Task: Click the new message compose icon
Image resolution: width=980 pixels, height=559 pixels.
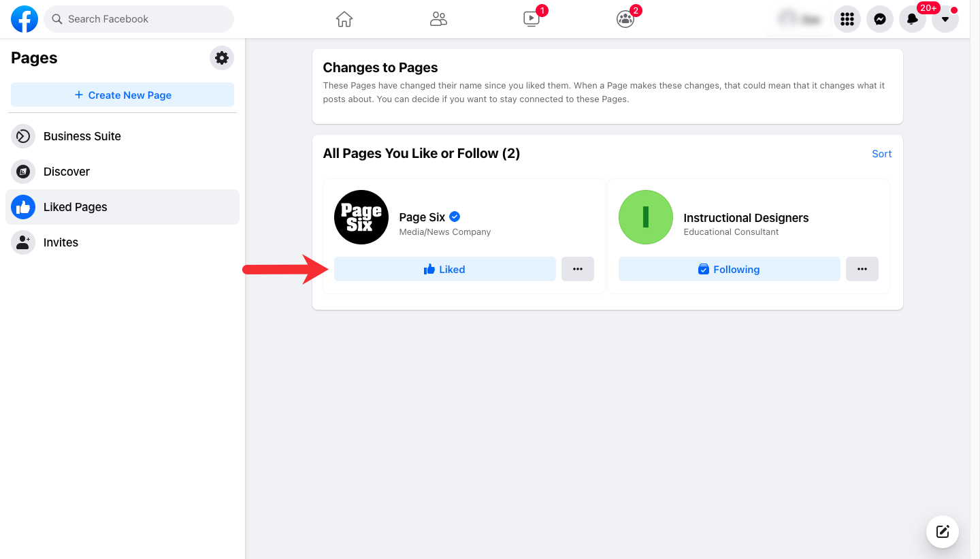Action: [943, 532]
